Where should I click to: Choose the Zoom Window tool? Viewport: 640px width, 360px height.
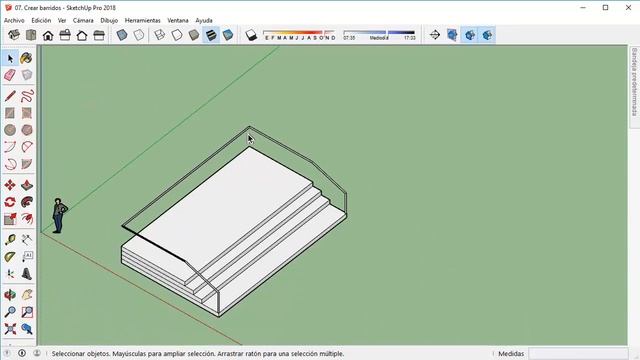tap(27, 312)
